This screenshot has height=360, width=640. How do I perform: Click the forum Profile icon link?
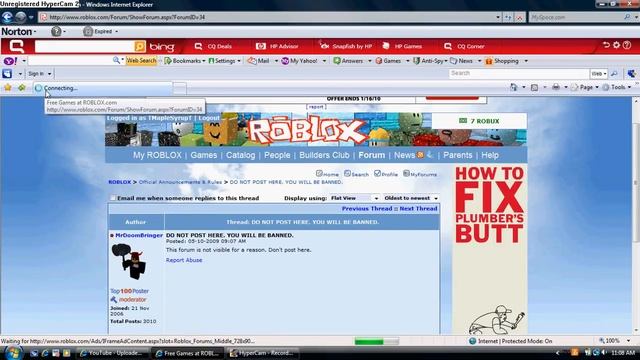click(386, 174)
